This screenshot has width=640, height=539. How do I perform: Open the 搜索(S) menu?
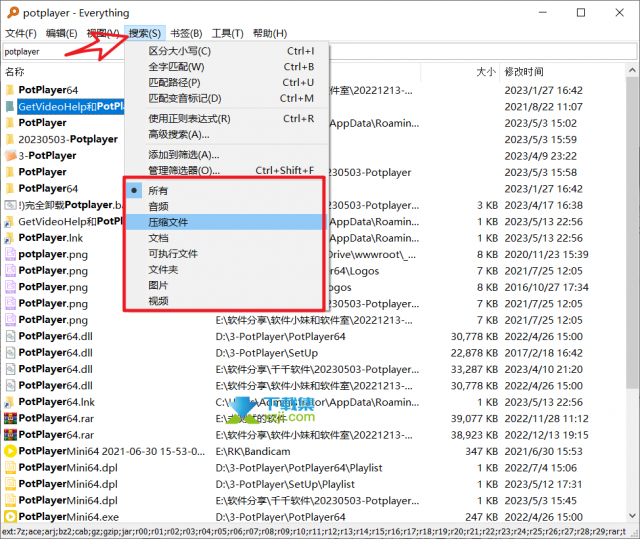tap(145, 33)
